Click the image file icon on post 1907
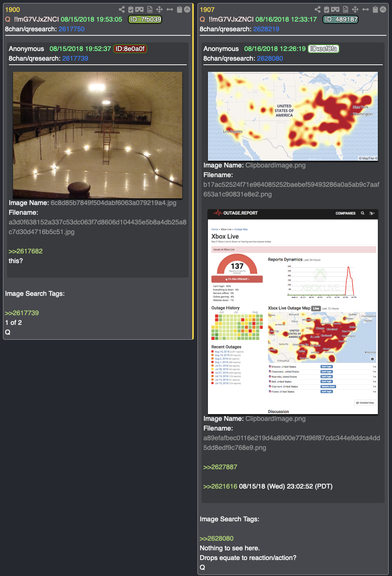This screenshot has width=392, height=576. coord(346,9)
